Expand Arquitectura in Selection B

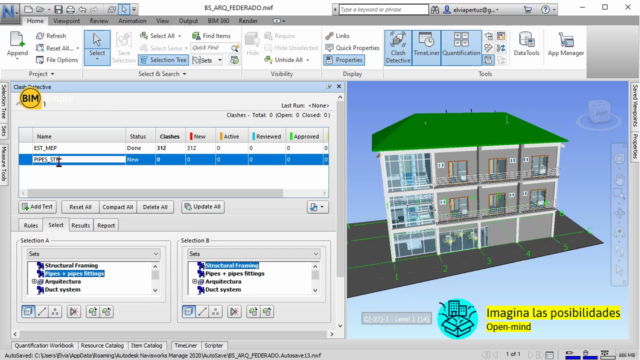[x=195, y=282]
